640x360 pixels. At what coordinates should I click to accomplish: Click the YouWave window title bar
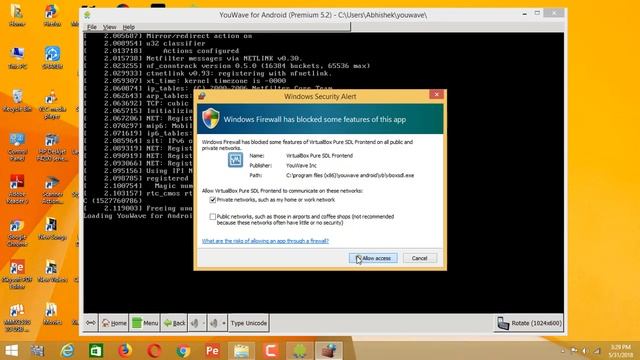point(322,15)
